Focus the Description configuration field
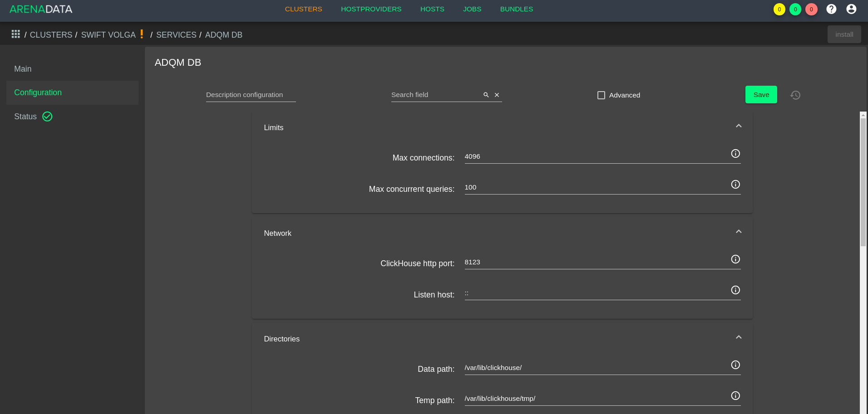The image size is (868, 414). click(x=251, y=95)
